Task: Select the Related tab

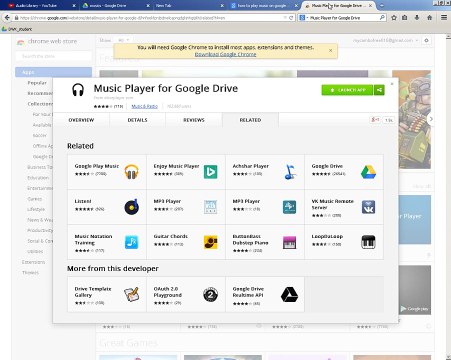Action: [x=250, y=120]
